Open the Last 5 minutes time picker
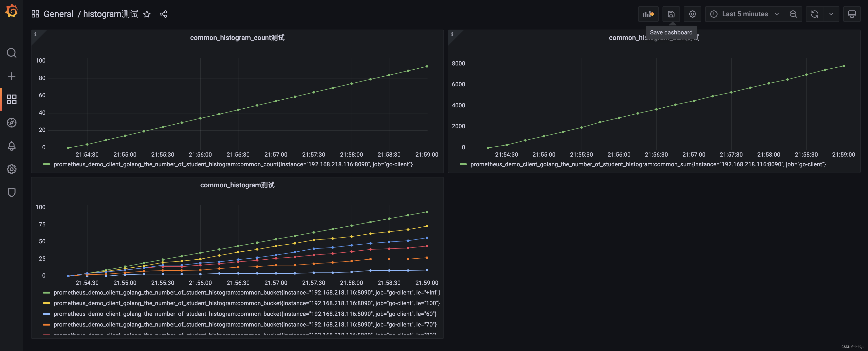The width and height of the screenshot is (868, 351). [745, 14]
